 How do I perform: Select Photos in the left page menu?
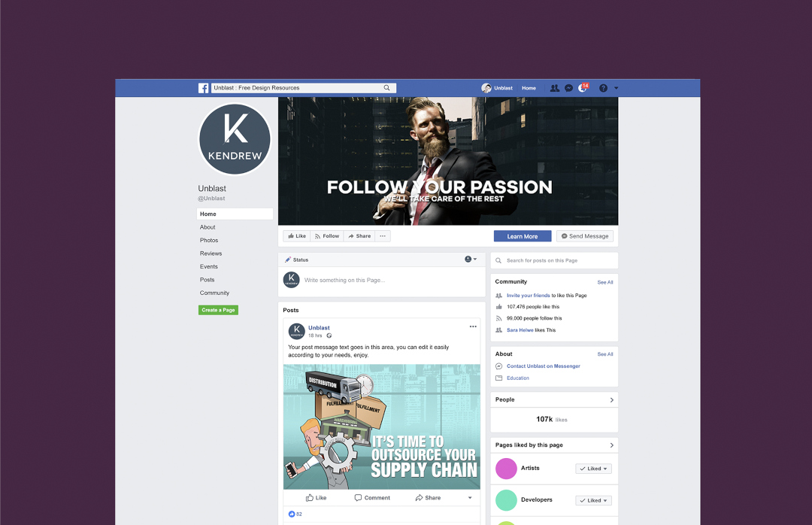209,241
